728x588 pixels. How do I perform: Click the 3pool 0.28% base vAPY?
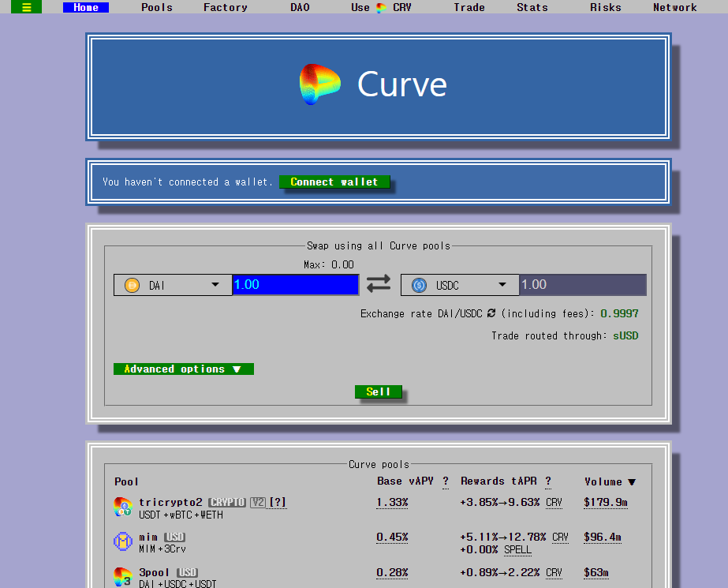[x=392, y=573]
